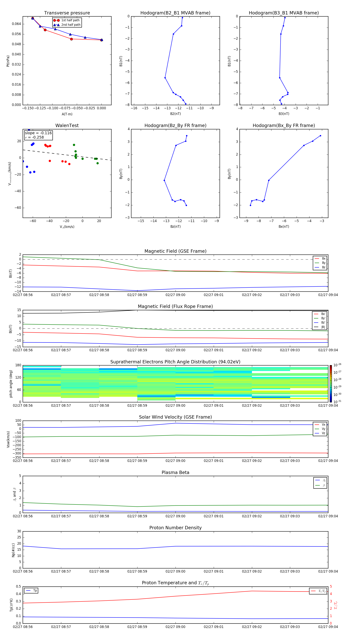The image size is (351, 644).
Task: Select the '2nd half path' legend entry
Action: pyautogui.click(x=67, y=25)
